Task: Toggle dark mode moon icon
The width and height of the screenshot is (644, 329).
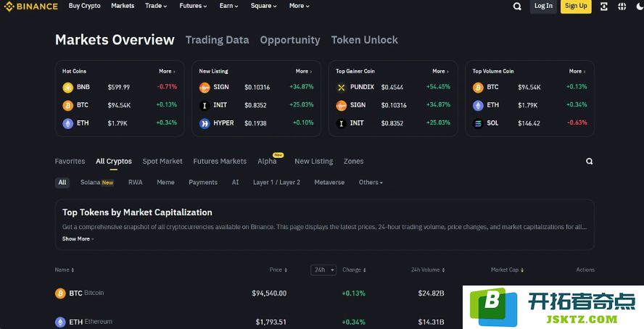Action: [x=639, y=6]
